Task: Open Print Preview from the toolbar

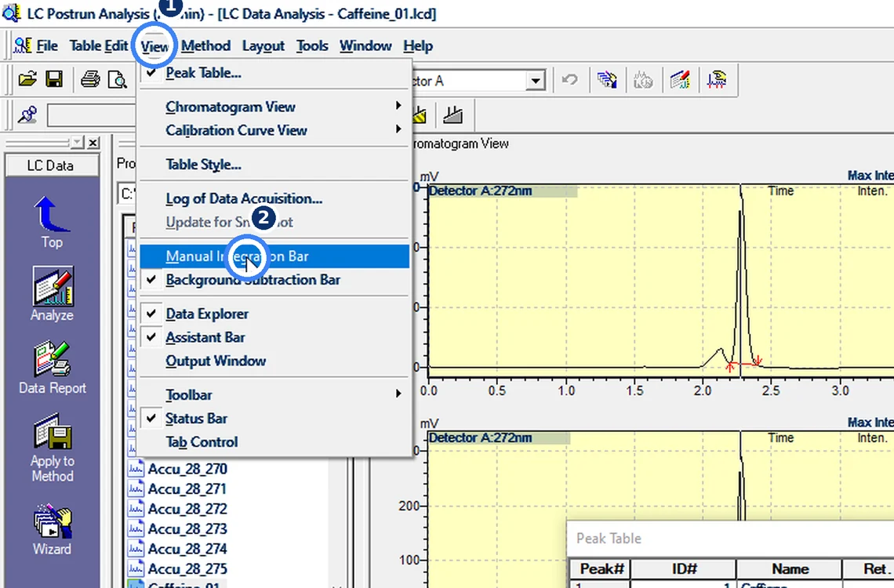Action: [x=117, y=79]
